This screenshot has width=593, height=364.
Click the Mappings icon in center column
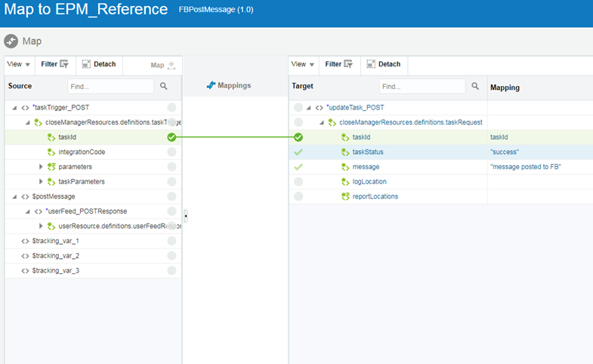point(211,85)
